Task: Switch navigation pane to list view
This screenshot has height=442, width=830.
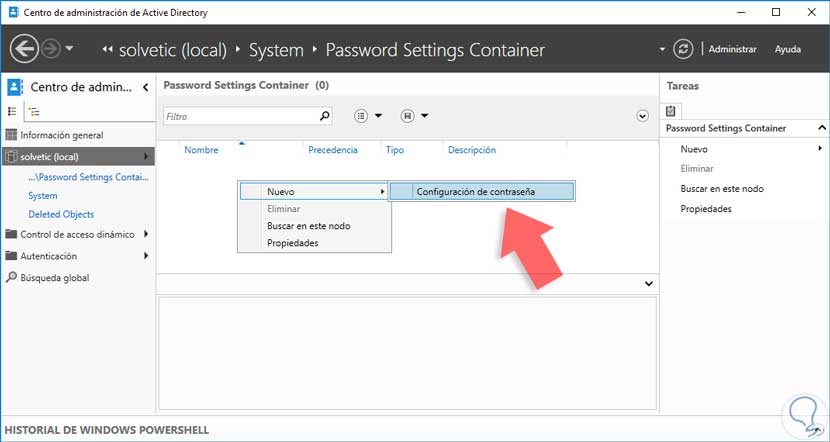Action: [13, 111]
